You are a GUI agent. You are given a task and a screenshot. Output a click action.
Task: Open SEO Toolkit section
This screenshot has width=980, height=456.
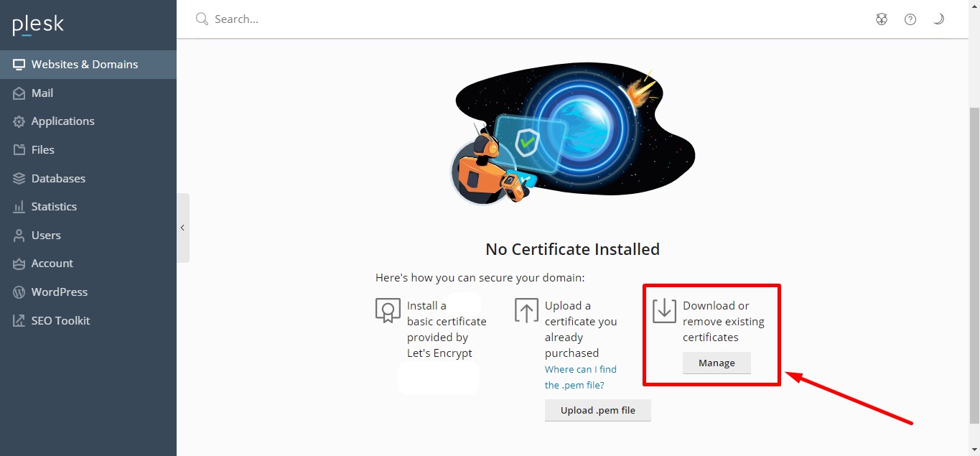coord(88,321)
